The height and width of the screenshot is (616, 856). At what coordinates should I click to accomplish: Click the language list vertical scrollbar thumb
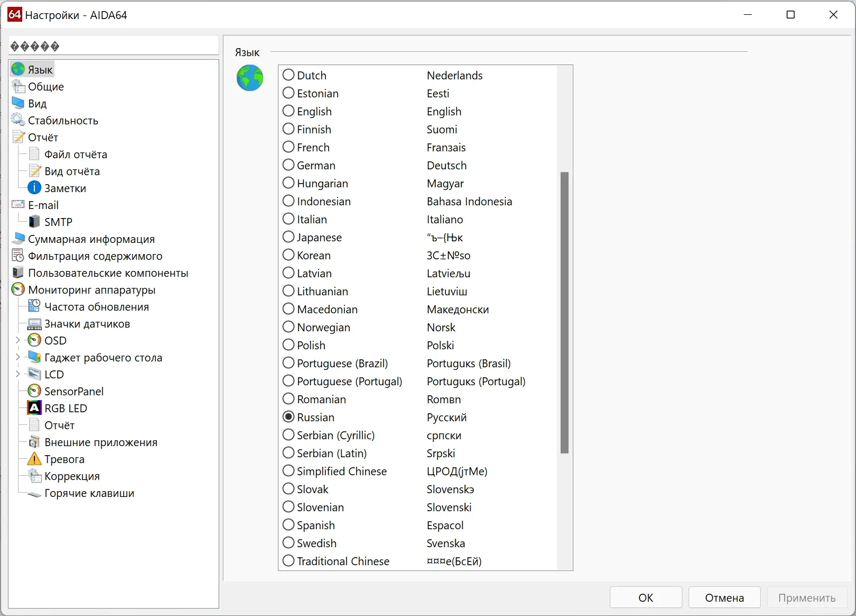coord(564,313)
